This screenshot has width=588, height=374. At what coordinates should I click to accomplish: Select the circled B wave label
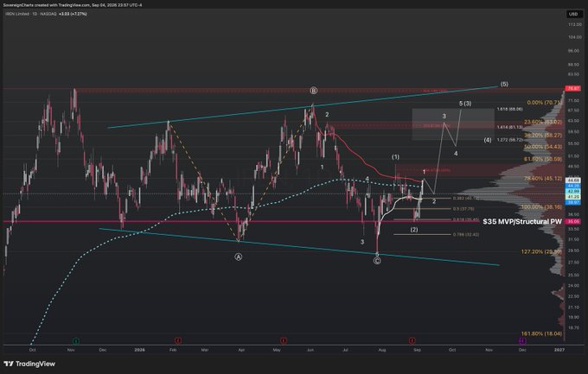tap(314, 91)
